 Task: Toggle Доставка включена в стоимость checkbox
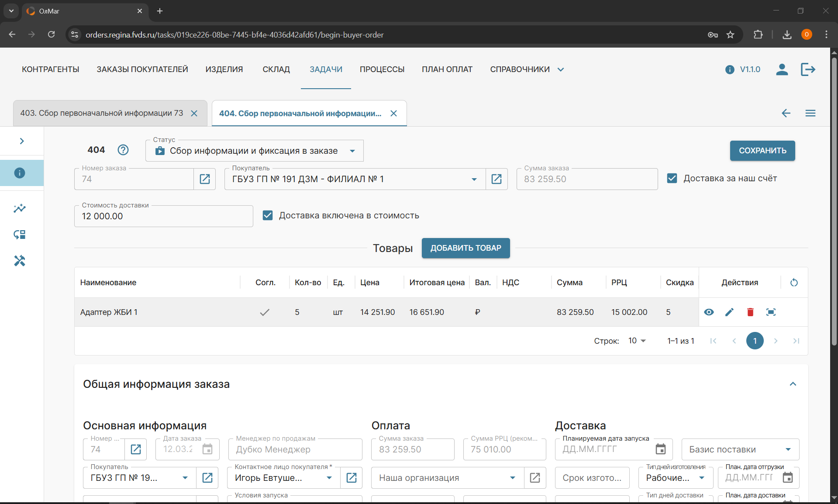coord(268,215)
